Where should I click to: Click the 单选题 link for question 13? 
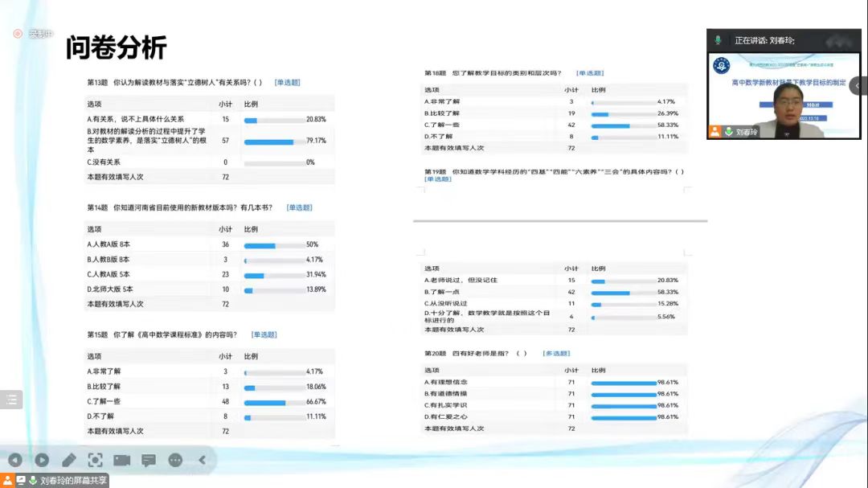pos(287,82)
